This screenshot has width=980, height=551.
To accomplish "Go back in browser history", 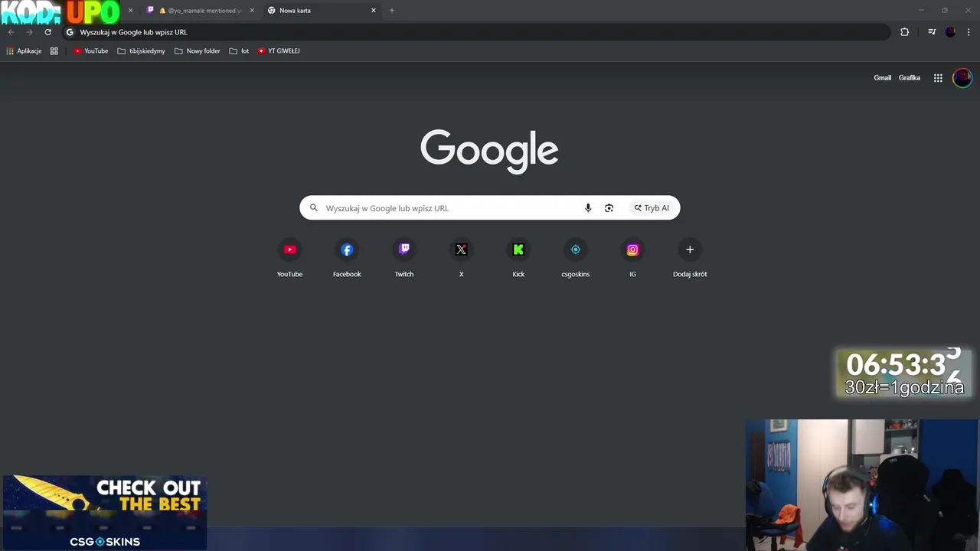I will [x=11, y=32].
